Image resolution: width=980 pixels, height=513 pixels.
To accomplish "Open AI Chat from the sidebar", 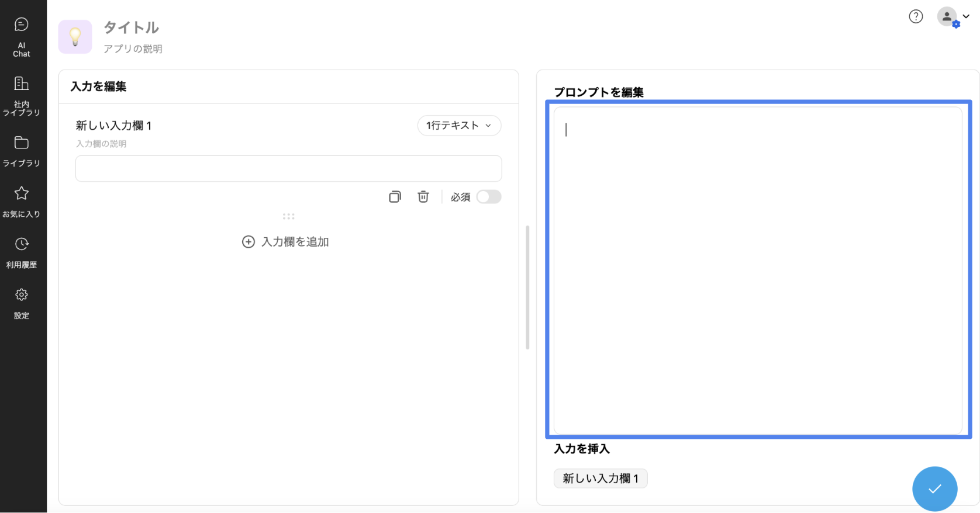I will click(22, 36).
